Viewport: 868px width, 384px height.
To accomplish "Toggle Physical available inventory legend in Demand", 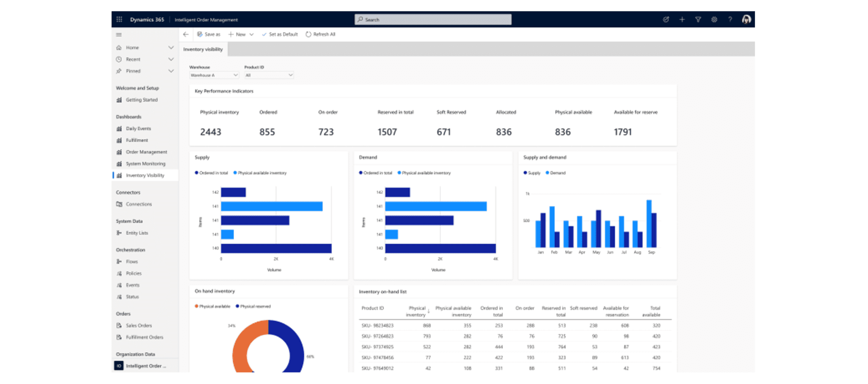I will pyautogui.click(x=424, y=173).
